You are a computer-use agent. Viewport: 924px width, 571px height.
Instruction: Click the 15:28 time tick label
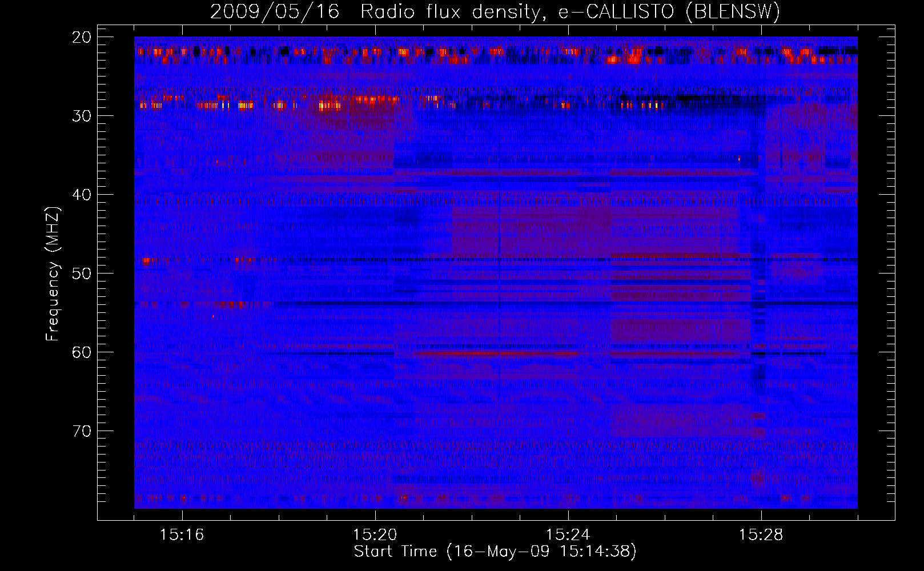pyautogui.click(x=761, y=535)
